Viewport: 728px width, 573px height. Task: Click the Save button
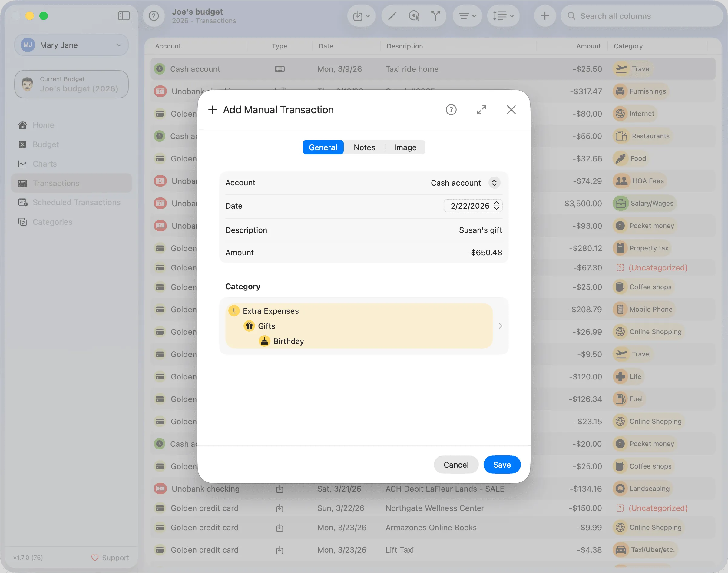502,465
